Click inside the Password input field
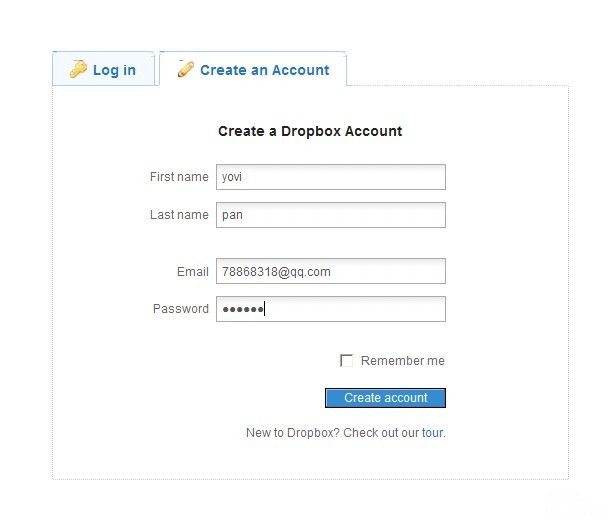This screenshot has height=525, width=610. point(331,309)
